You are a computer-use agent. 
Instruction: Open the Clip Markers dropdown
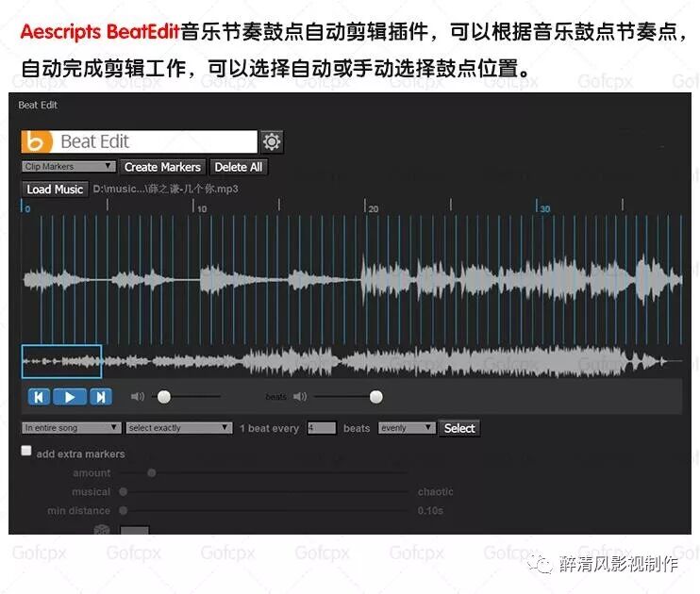pos(69,167)
